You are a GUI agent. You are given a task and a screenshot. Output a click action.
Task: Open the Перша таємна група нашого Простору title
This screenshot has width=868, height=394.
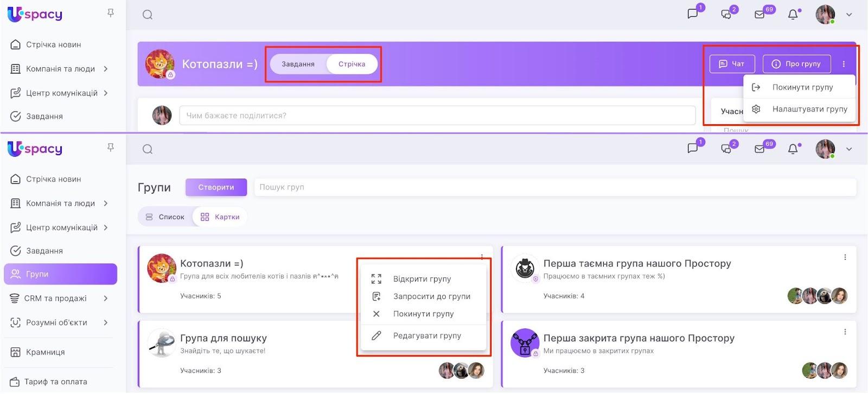tap(637, 264)
